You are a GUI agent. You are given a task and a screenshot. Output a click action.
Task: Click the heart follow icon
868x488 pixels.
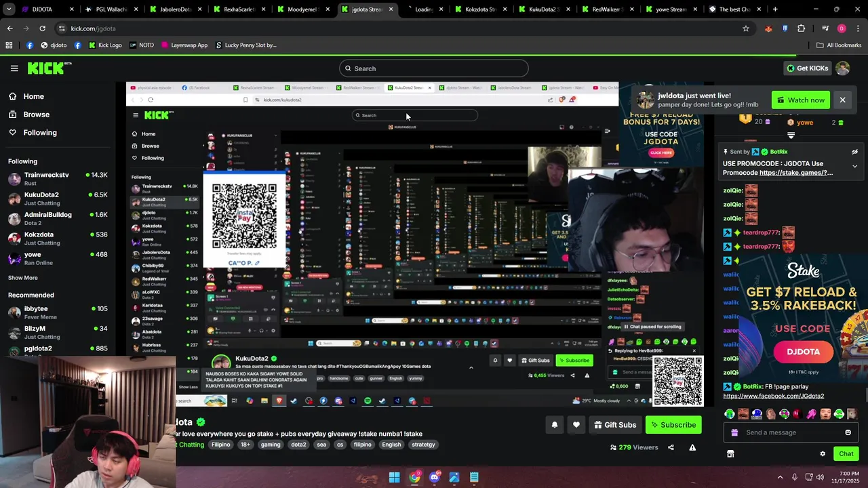[576, 425]
